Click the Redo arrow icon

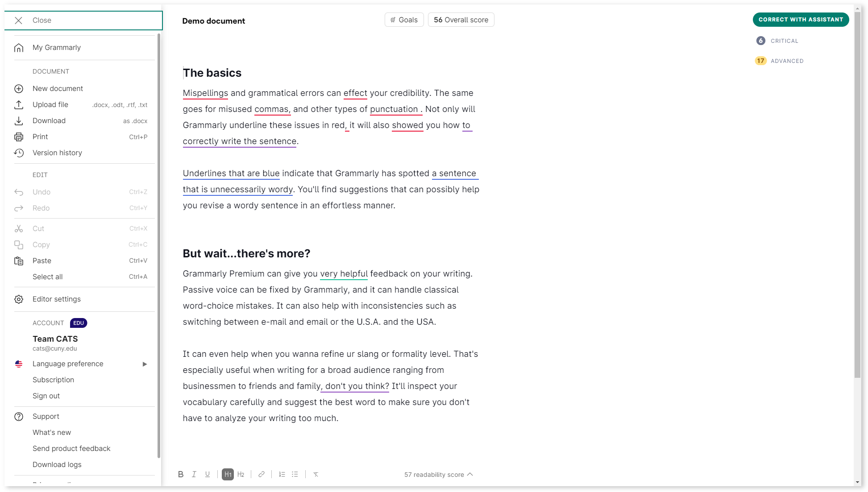pos(19,208)
